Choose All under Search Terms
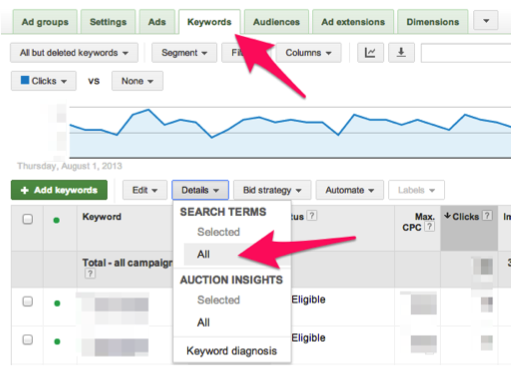The height and width of the screenshot is (366, 512). pos(203,254)
